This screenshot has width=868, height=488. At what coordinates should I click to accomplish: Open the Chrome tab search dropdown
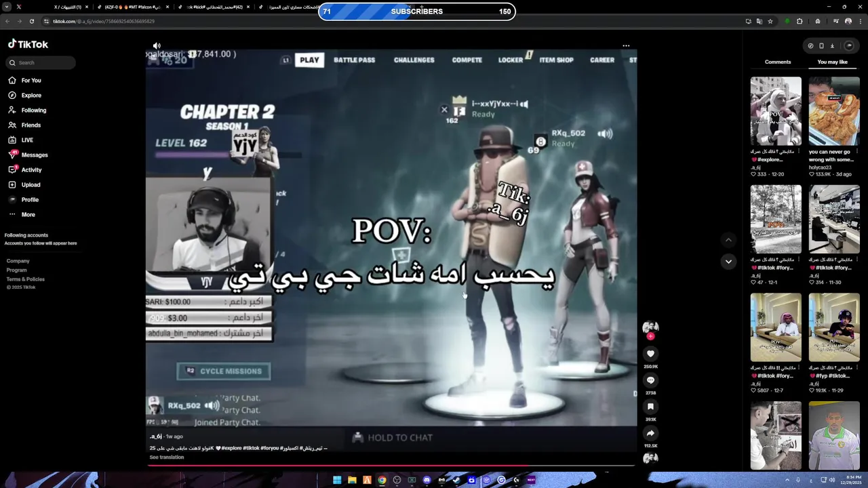[6, 7]
